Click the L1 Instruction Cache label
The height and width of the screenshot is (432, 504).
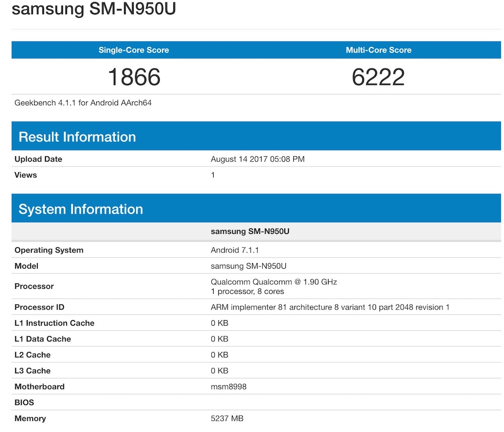(x=54, y=323)
